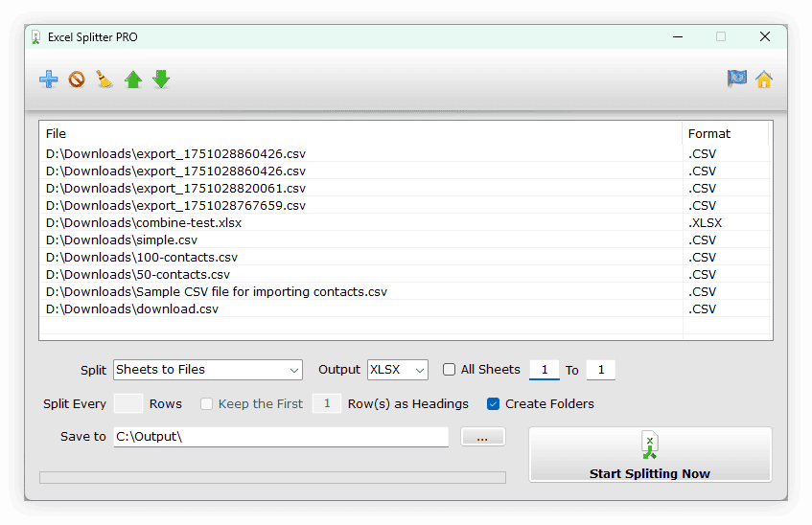Click the File column header
The height and width of the screenshot is (525, 812).
click(360, 133)
